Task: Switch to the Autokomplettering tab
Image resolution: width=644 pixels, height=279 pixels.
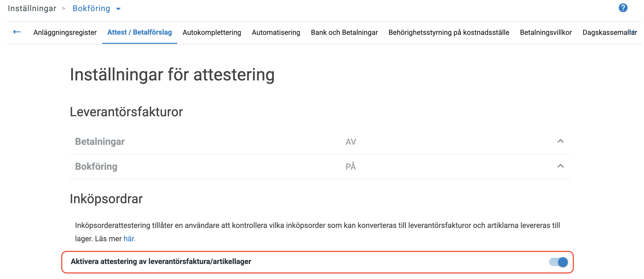Action: click(x=212, y=32)
